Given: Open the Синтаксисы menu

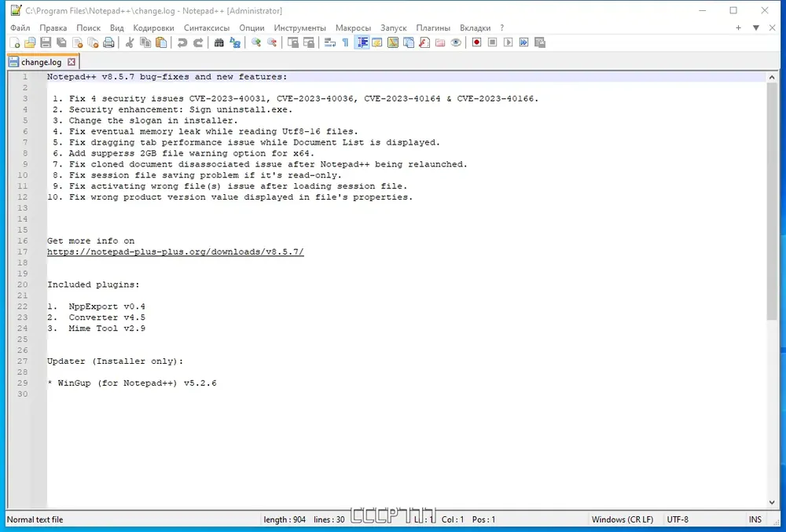Looking at the screenshot, I should pos(207,28).
